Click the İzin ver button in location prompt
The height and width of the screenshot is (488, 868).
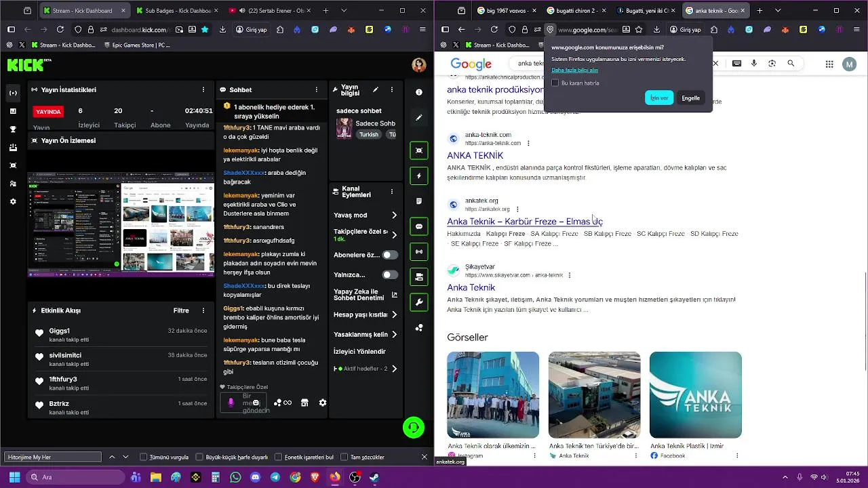point(659,98)
